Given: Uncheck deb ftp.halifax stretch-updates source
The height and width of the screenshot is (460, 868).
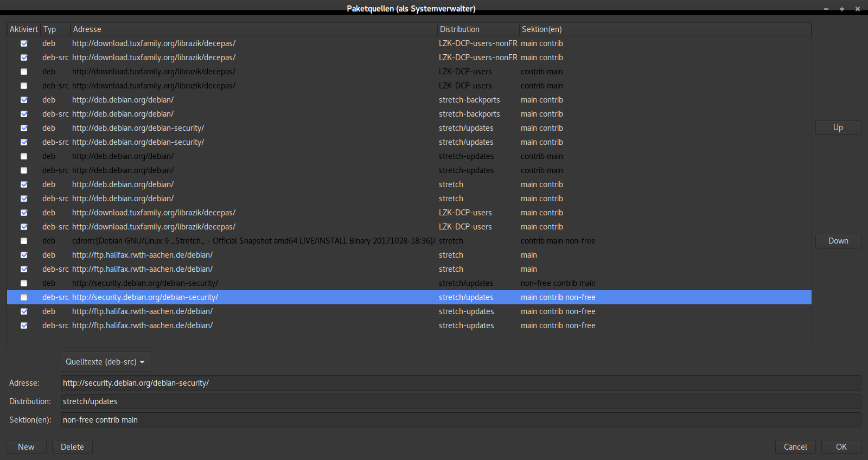Looking at the screenshot, I should (x=24, y=311).
